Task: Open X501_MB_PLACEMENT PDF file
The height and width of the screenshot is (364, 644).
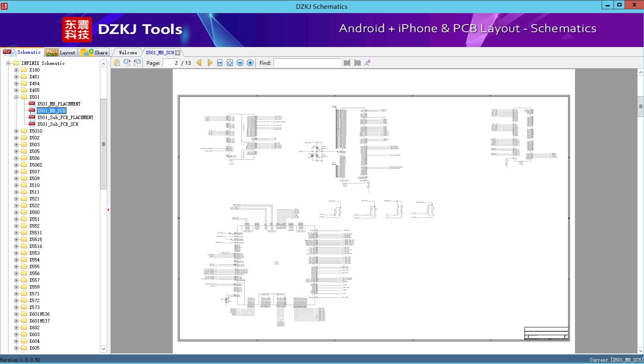Action: pos(59,104)
